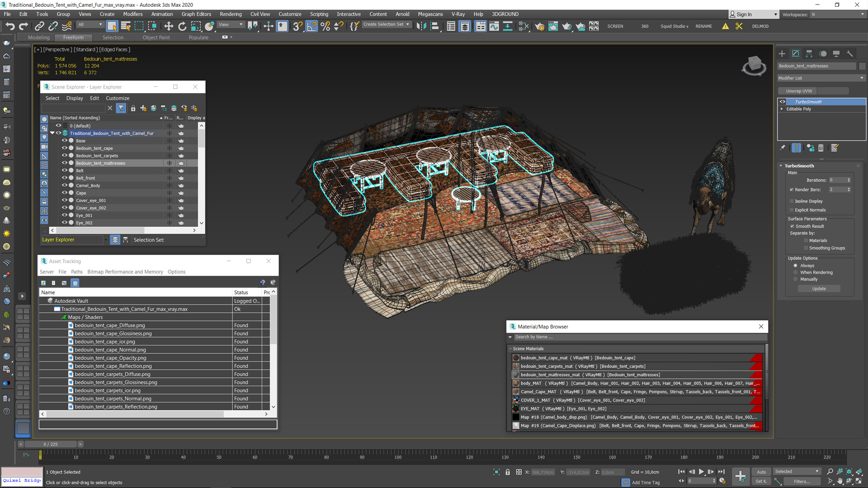868x488 pixels.
Task: Click the filter funnel icon in Scene Explorer
Action: click(x=121, y=108)
